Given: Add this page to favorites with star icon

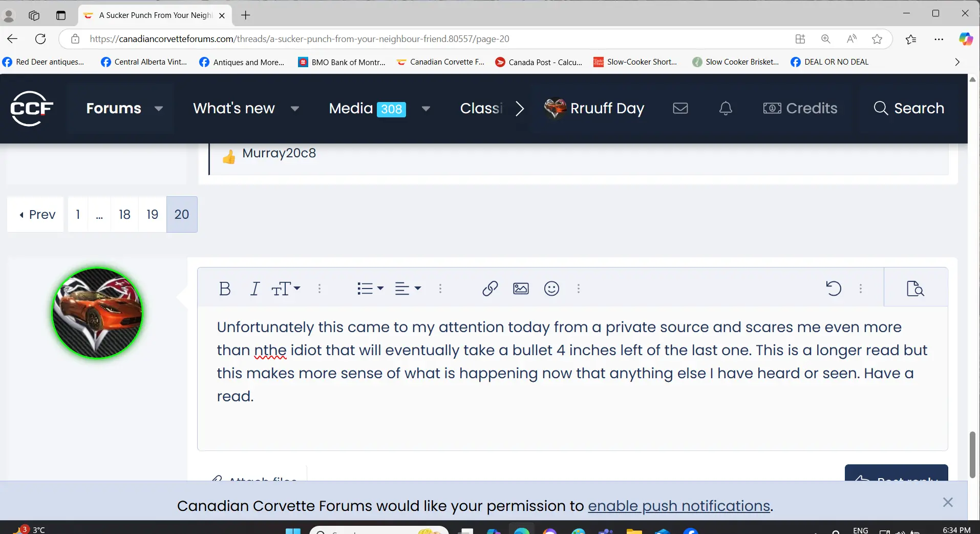Looking at the screenshot, I should click(877, 39).
